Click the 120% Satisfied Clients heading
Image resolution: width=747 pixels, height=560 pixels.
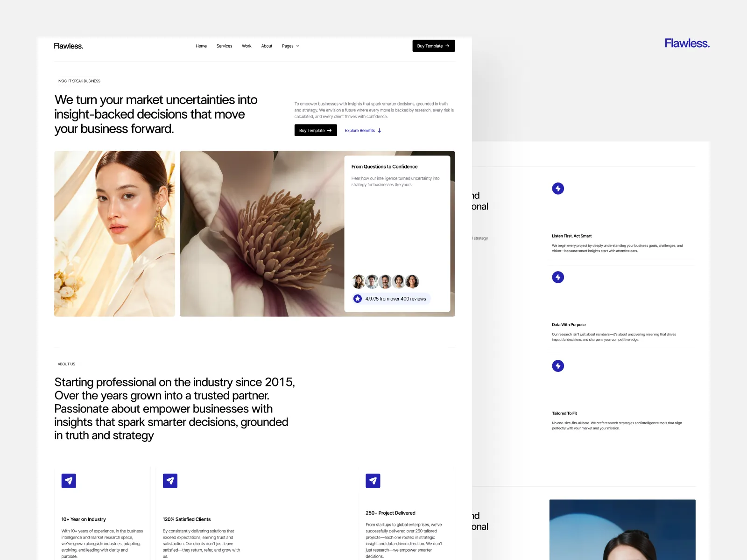click(187, 519)
